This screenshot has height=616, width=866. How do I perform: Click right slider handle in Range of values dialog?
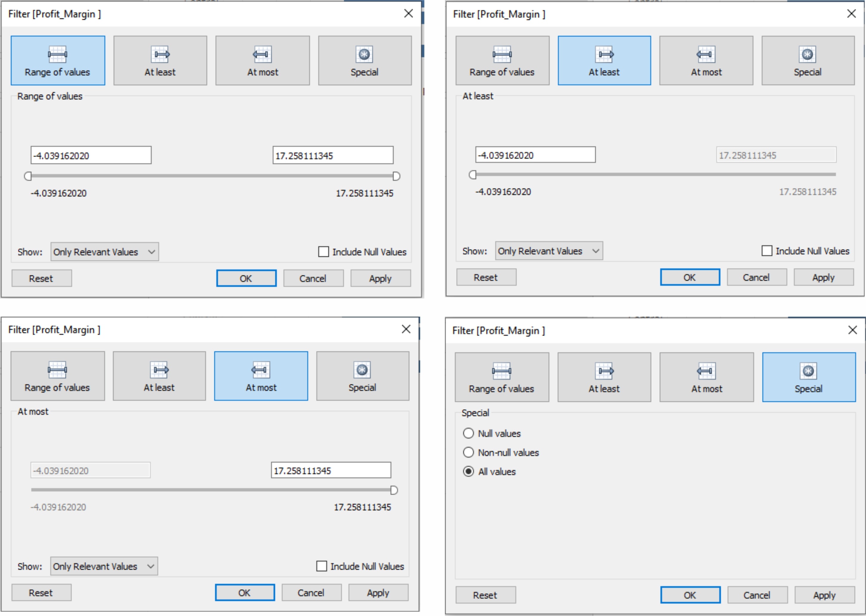point(397,176)
